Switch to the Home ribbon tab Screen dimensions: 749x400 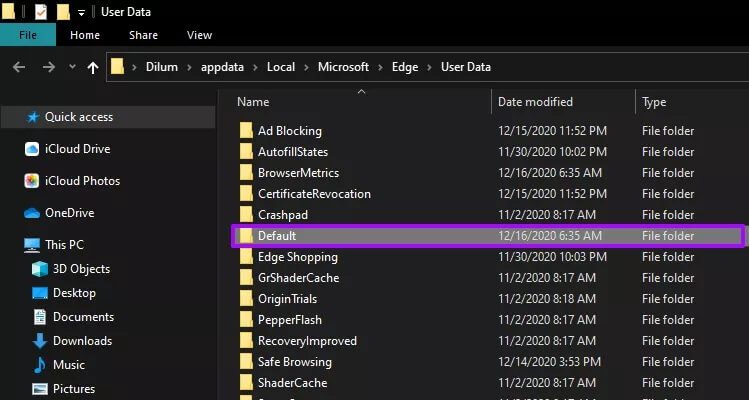coord(85,35)
